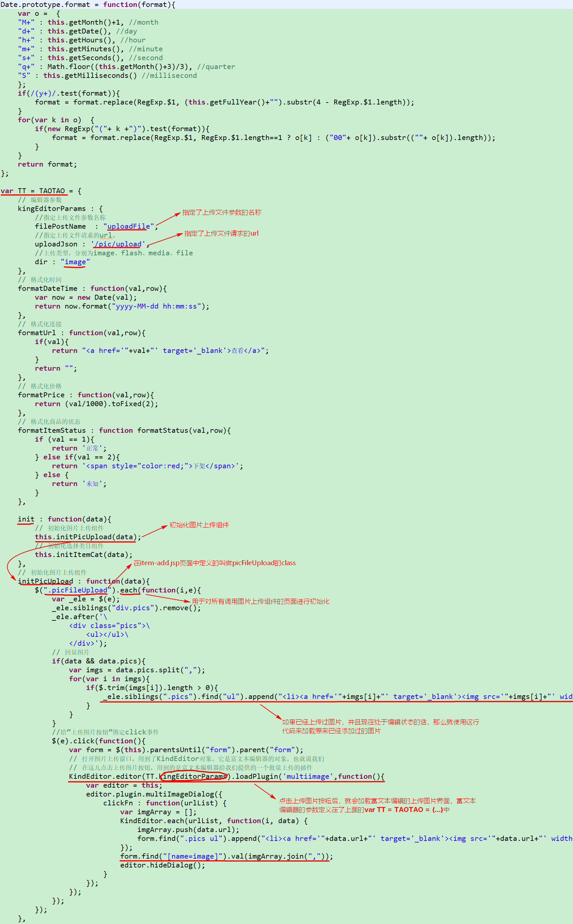Screen dimensions: 573x924
Task: Click the "uploadJson" key
Action: coord(56,244)
